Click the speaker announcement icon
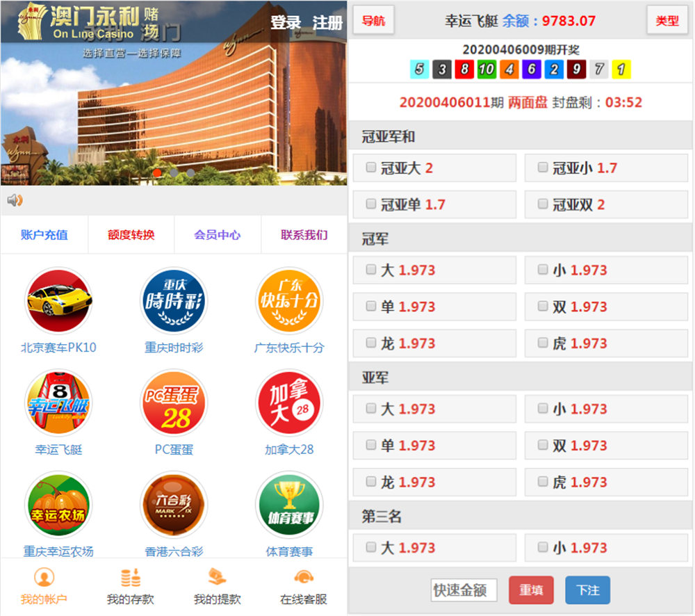This screenshot has height=616, width=695. [x=15, y=200]
